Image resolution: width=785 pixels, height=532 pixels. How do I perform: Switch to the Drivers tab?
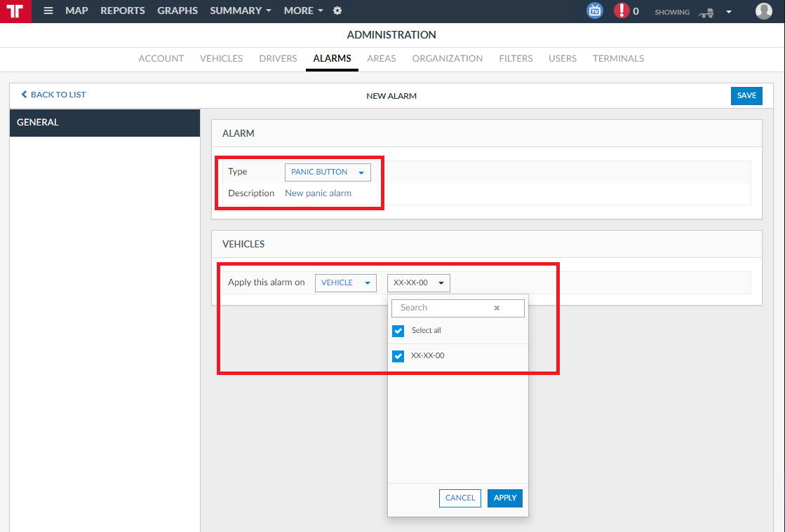point(278,58)
